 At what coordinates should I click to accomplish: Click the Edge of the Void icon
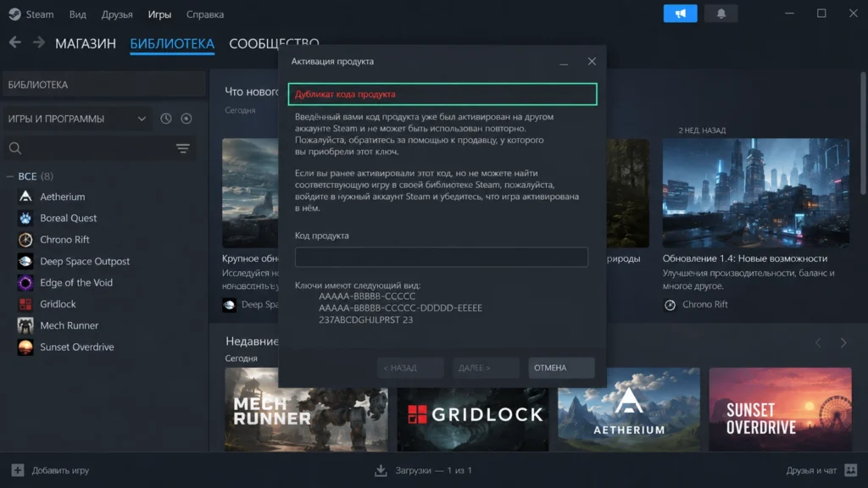(25, 283)
